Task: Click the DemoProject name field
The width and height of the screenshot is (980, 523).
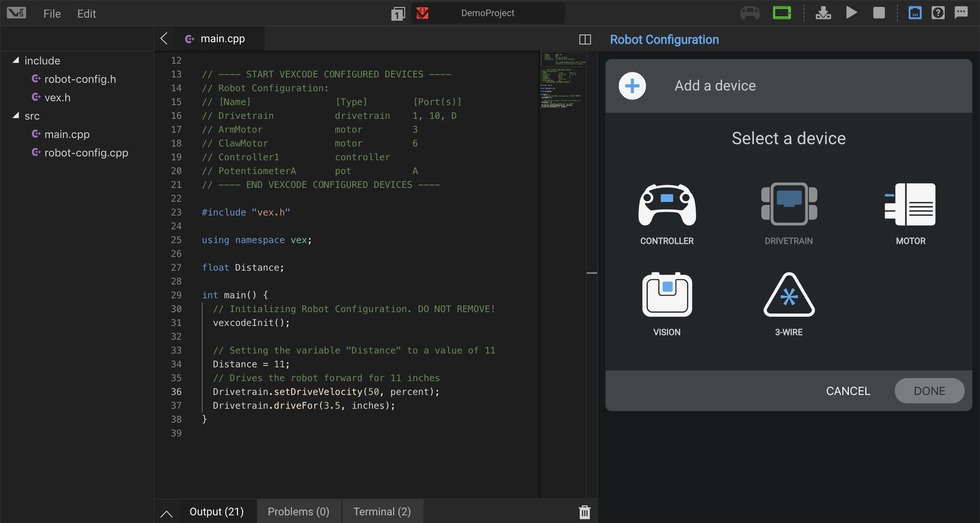Action: click(487, 13)
